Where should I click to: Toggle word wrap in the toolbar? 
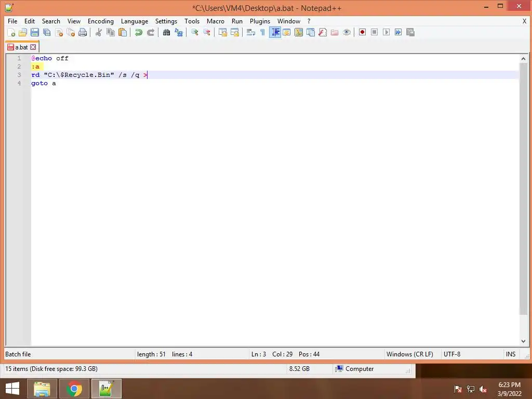tap(251, 32)
